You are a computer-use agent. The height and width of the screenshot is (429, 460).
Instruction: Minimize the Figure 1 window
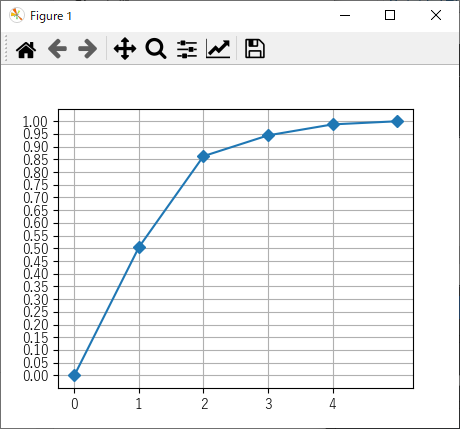point(345,15)
